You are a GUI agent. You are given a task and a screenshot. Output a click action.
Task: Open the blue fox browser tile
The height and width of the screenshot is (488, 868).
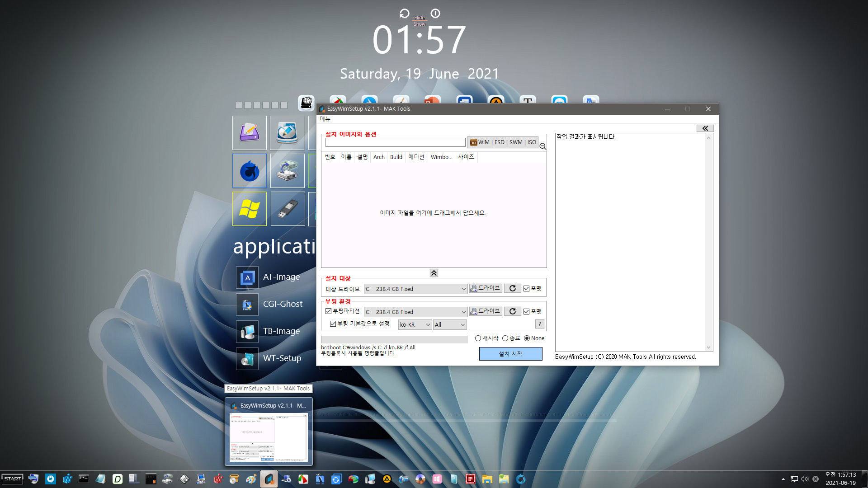250,171
